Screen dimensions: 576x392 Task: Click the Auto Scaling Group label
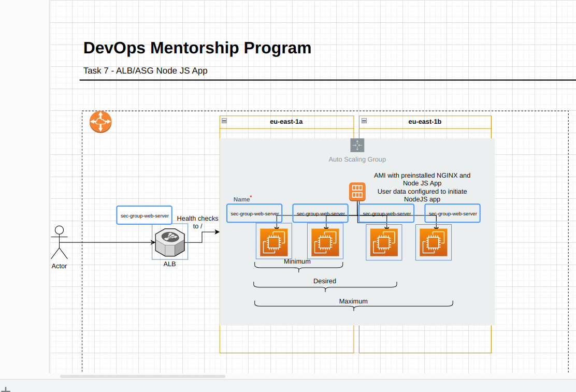tap(357, 159)
